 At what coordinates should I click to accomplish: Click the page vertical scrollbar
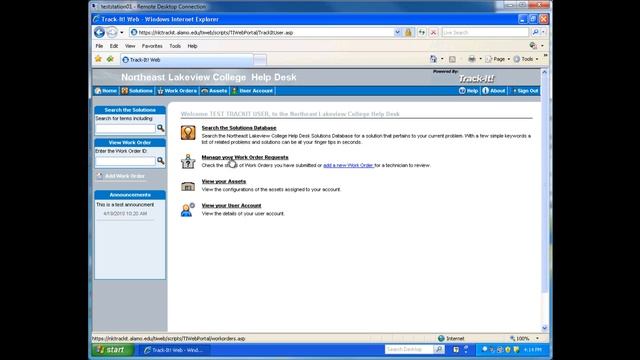[544, 184]
